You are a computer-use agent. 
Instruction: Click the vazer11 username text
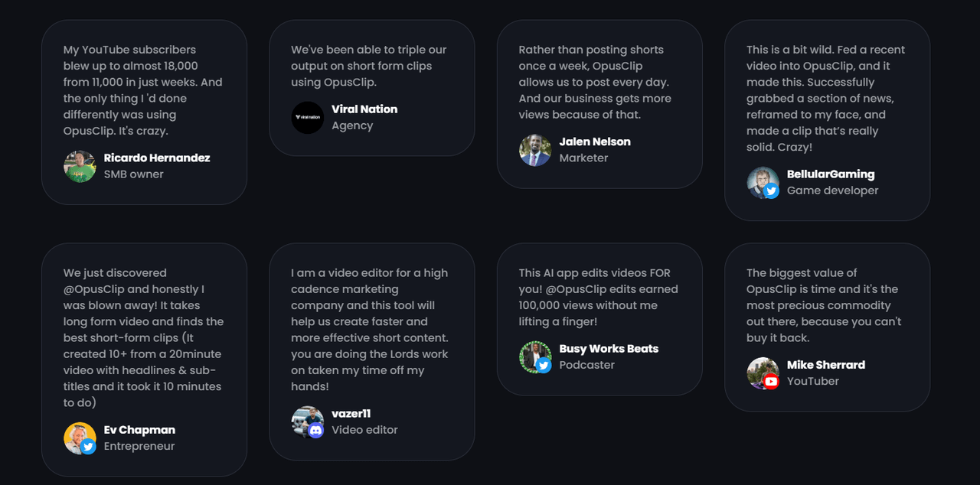(351, 413)
